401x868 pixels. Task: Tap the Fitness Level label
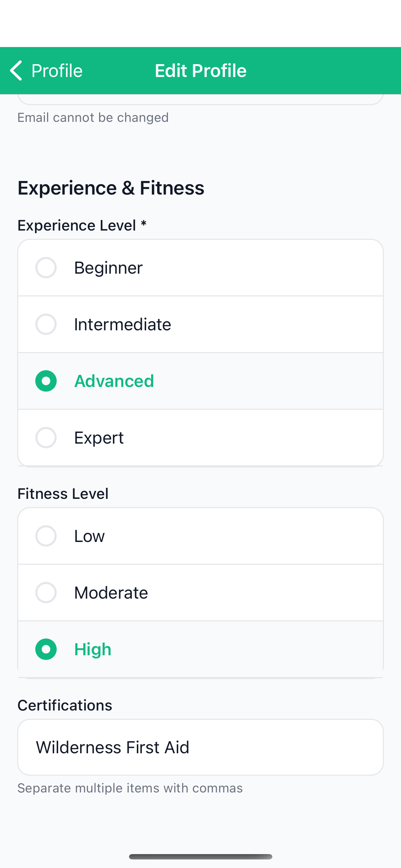63,493
